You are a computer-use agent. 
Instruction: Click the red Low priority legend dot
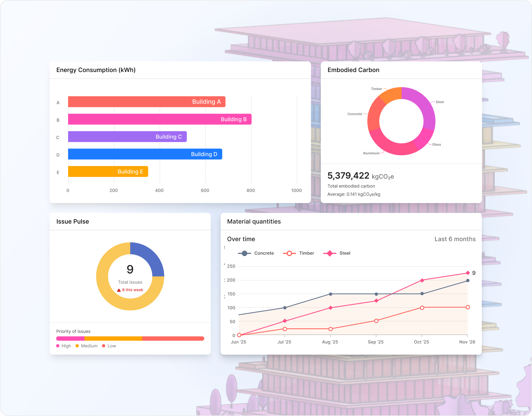click(104, 346)
